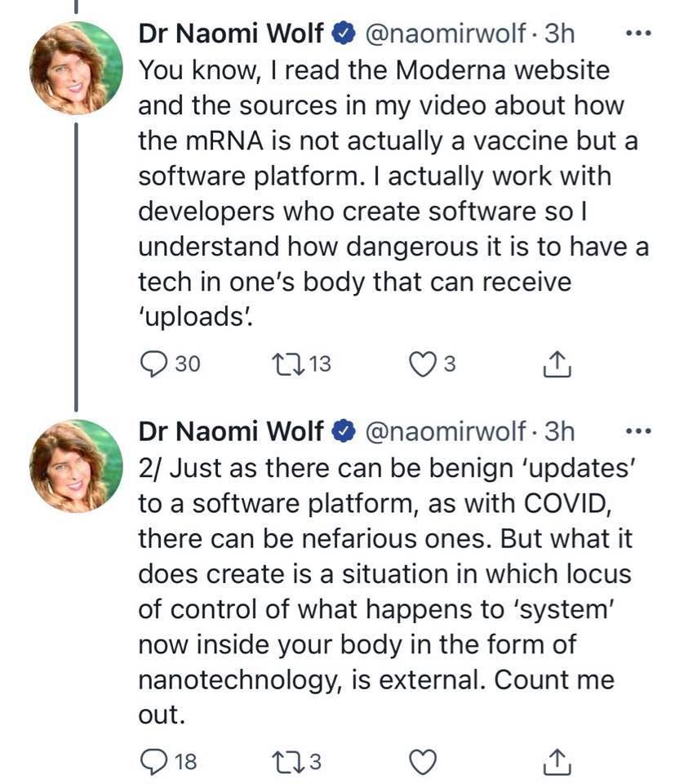Reply to the second tweet with 18 replies
This screenshot has width=684, height=784.
click(x=153, y=762)
